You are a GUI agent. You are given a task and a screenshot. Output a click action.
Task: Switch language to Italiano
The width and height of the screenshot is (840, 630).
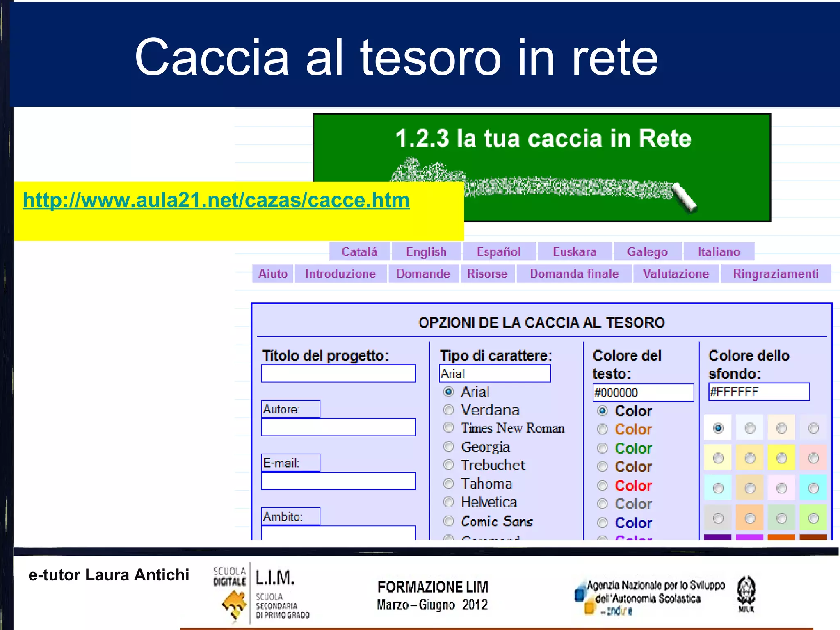(x=719, y=251)
